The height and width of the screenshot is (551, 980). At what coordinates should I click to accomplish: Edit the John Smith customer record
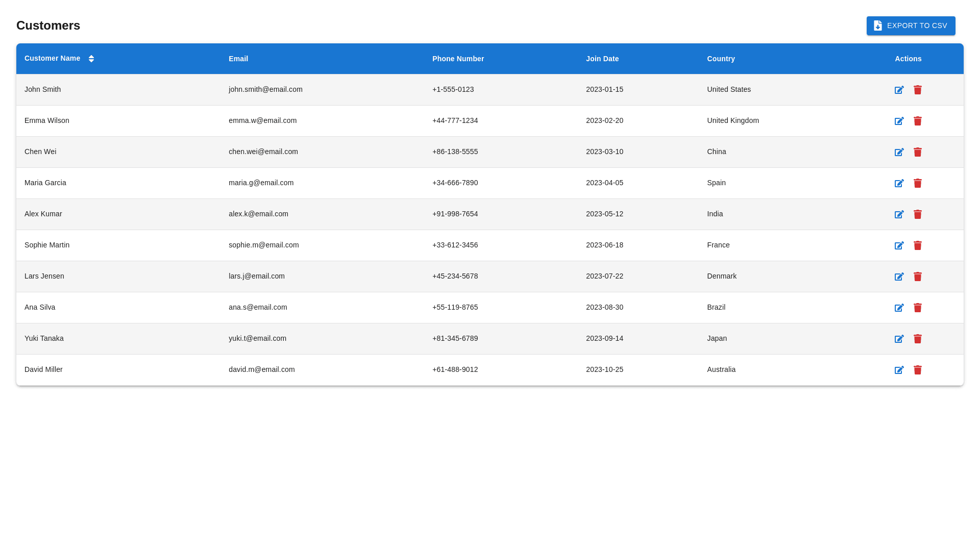click(x=899, y=90)
